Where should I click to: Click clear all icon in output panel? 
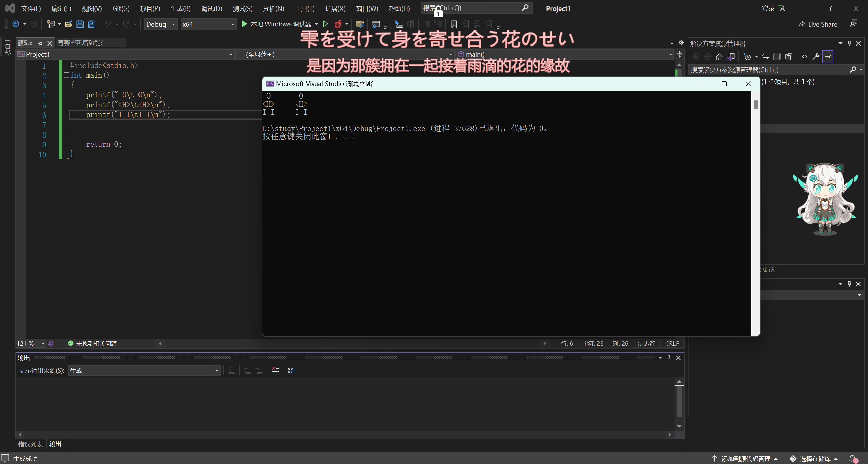(275, 370)
